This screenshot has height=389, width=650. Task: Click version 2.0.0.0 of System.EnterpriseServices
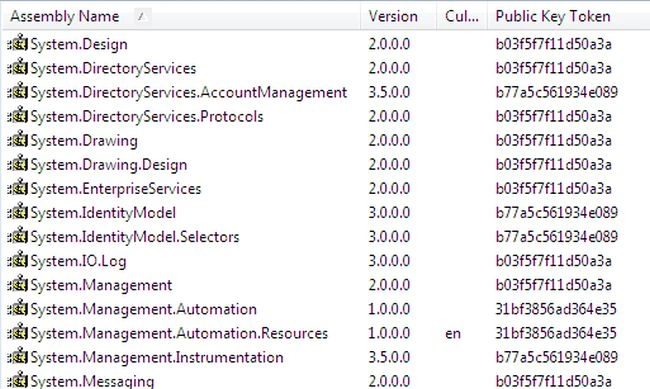(x=389, y=188)
